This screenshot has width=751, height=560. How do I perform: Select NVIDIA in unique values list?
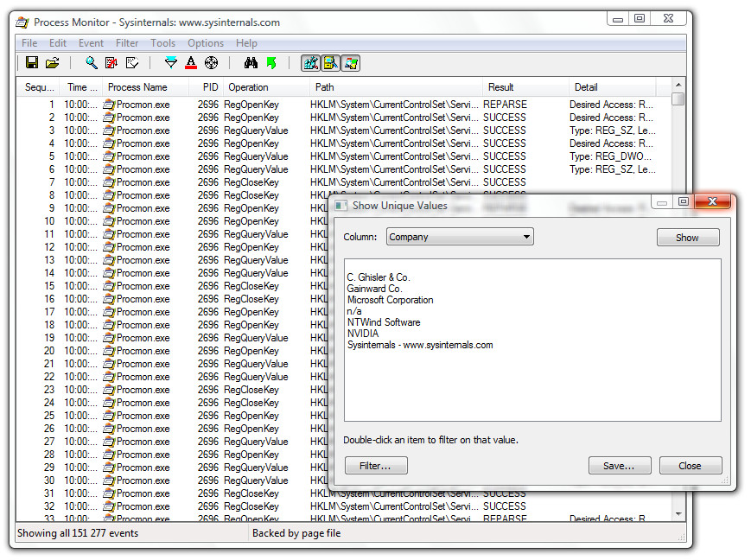363,334
